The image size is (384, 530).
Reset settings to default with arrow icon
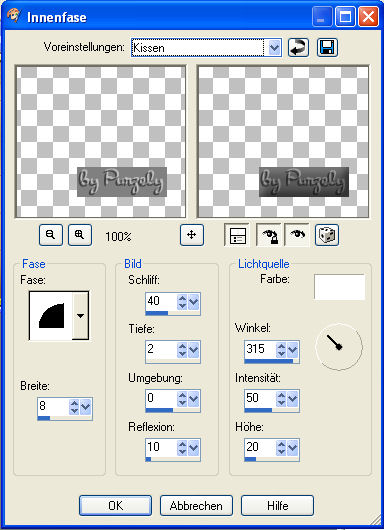point(298,47)
